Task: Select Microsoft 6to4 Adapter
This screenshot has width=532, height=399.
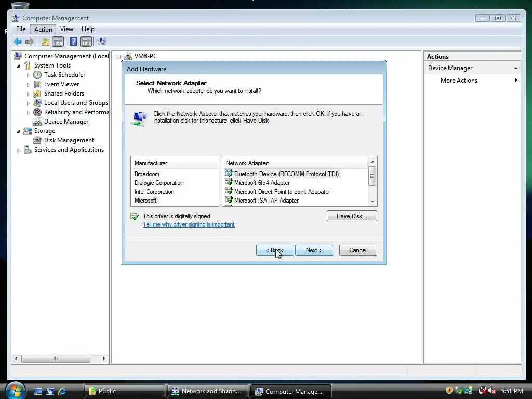Action: [258, 183]
